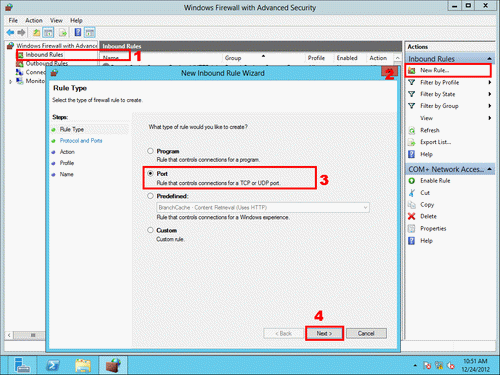Click the Enabled column header

click(347, 58)
